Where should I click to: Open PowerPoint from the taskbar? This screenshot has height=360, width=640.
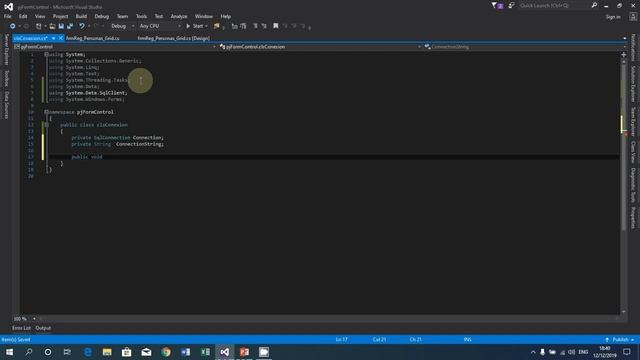pyautogui.click(x=244, y=352)
